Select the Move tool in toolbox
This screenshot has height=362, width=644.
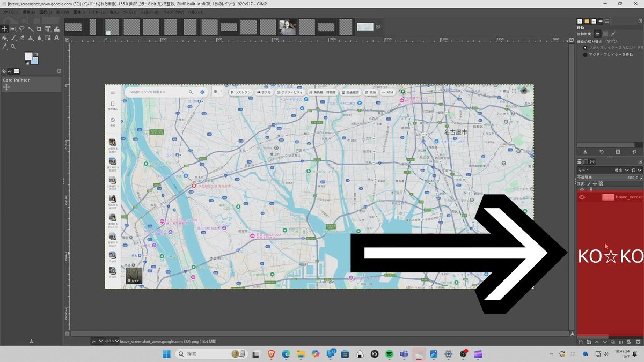tap(4, 29)
